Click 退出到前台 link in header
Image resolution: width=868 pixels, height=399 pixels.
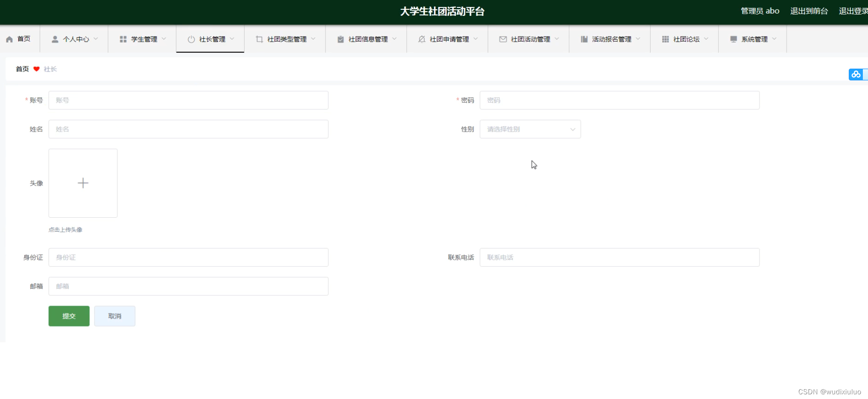tap(809, 11)
